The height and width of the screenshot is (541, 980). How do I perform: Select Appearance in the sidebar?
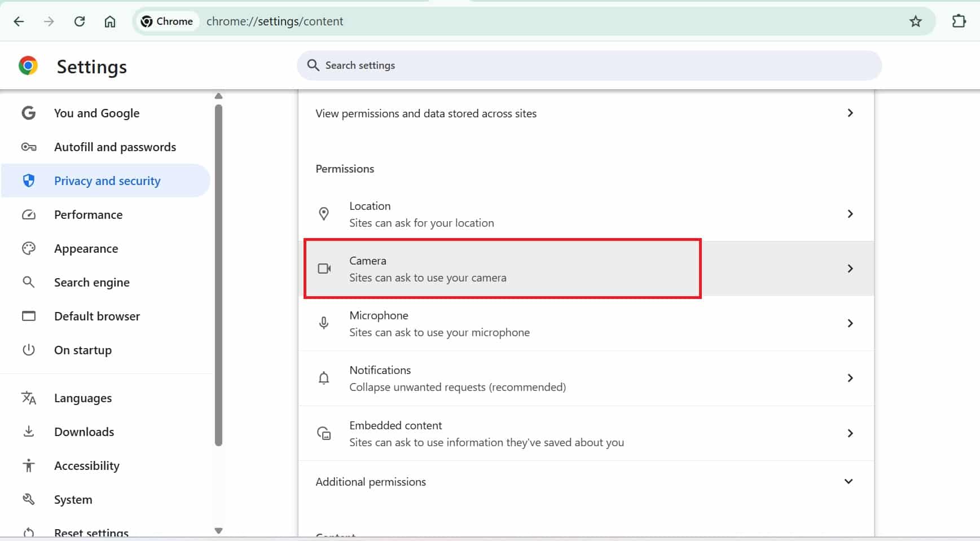coord(86,248)
